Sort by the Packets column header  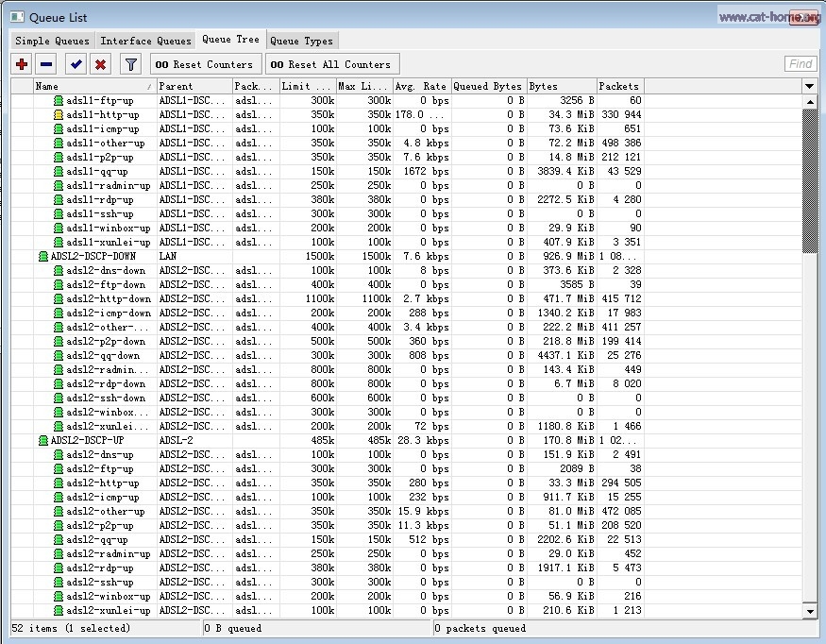(x=618, y=86)
